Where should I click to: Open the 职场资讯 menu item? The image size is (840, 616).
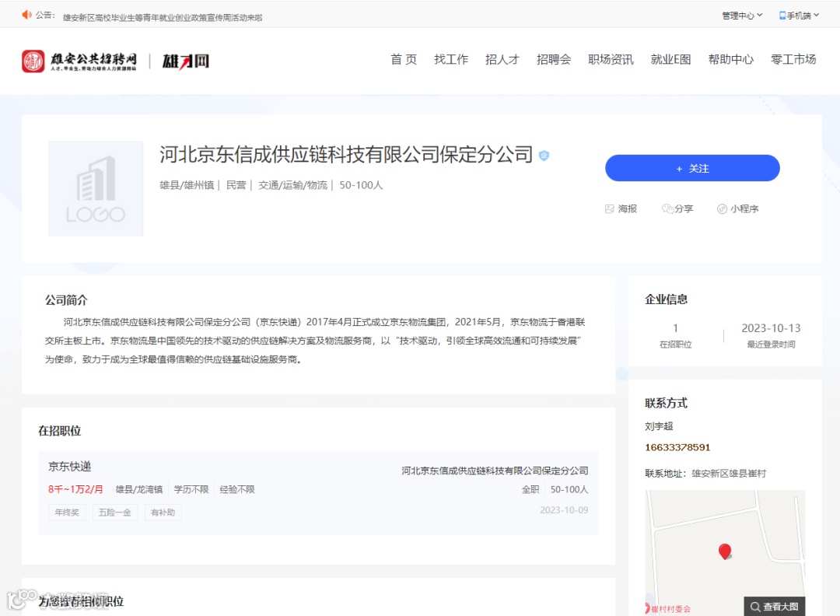click(611, 59)
